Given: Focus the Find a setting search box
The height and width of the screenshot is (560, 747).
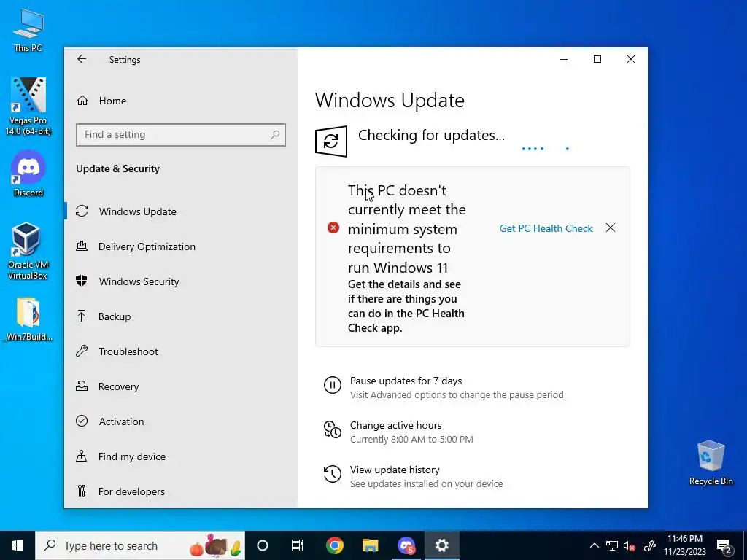Looking at the screenshot, I should point(181,135).
